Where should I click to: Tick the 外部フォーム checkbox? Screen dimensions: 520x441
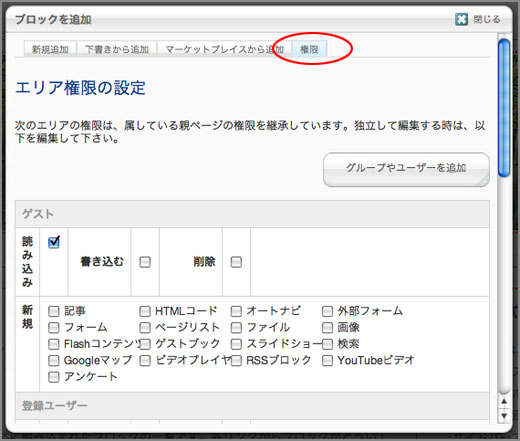click(327, 311)
